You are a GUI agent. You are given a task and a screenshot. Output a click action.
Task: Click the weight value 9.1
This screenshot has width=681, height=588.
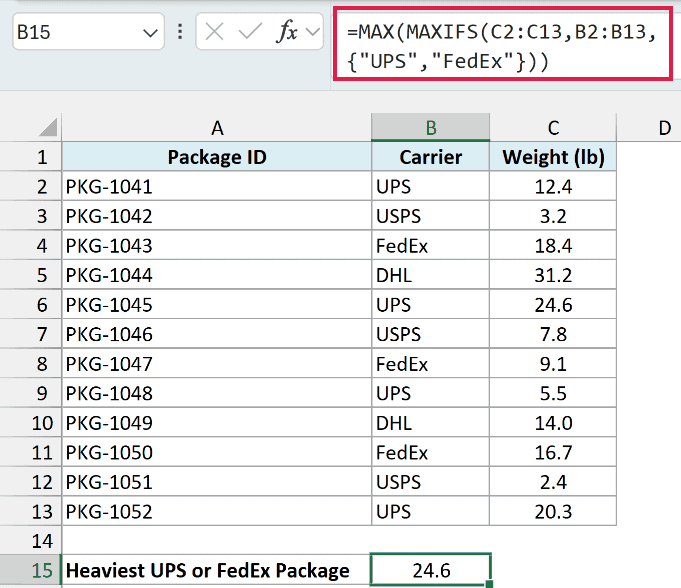tap(553, 363)
